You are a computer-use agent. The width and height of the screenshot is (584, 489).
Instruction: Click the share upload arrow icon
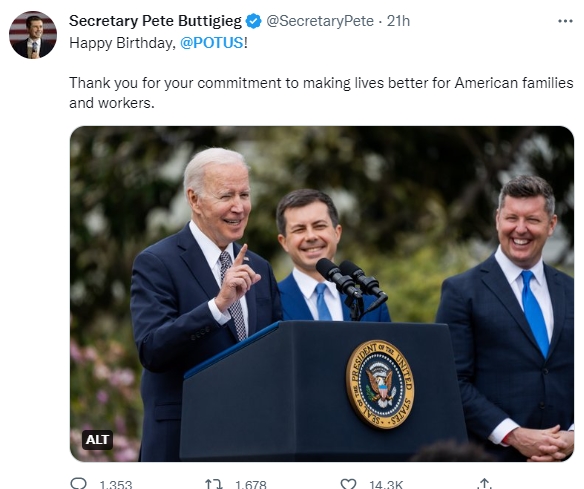coord(484,484)
